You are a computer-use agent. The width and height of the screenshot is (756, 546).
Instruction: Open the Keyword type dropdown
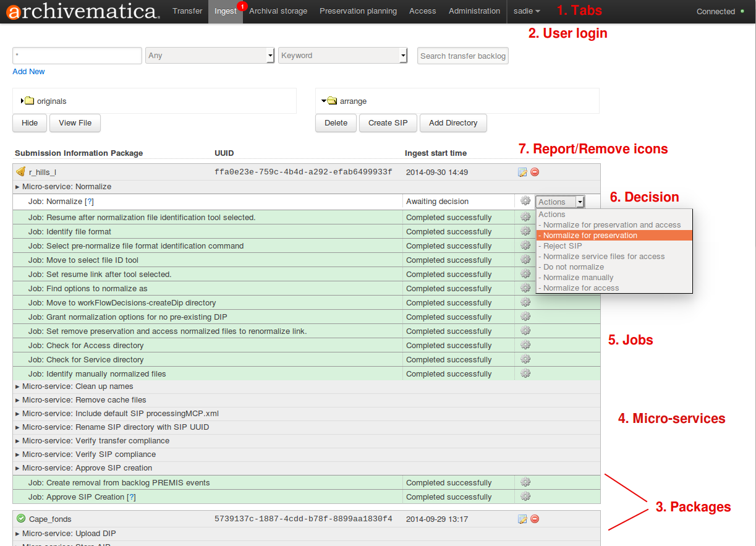(x=403, y=56)
